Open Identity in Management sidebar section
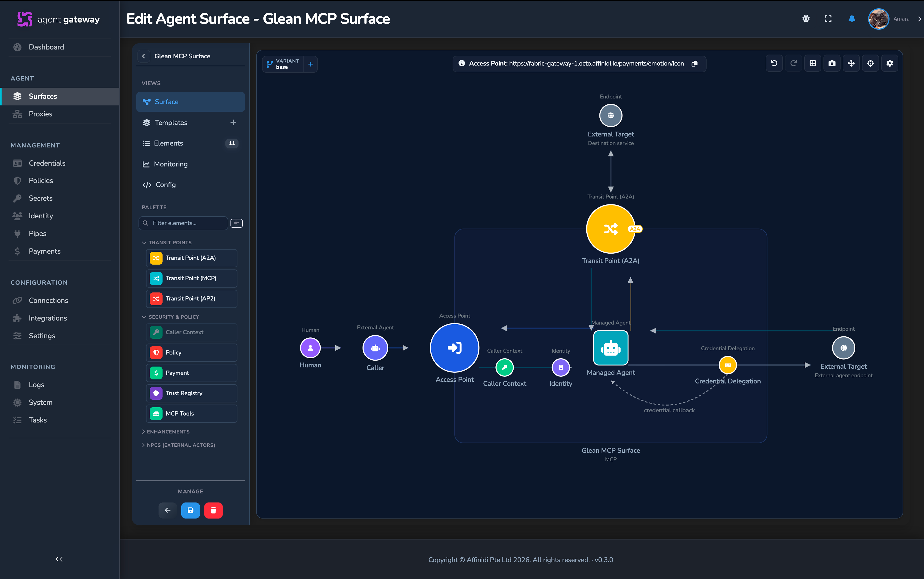The height and width of the screenshot is (579, 924). 60,216
